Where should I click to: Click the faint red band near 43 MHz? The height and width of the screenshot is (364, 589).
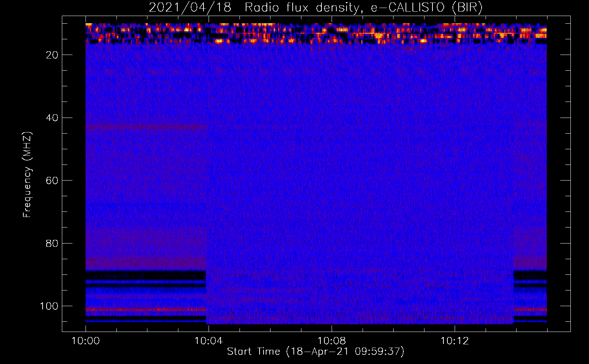[x=146, y=127]
